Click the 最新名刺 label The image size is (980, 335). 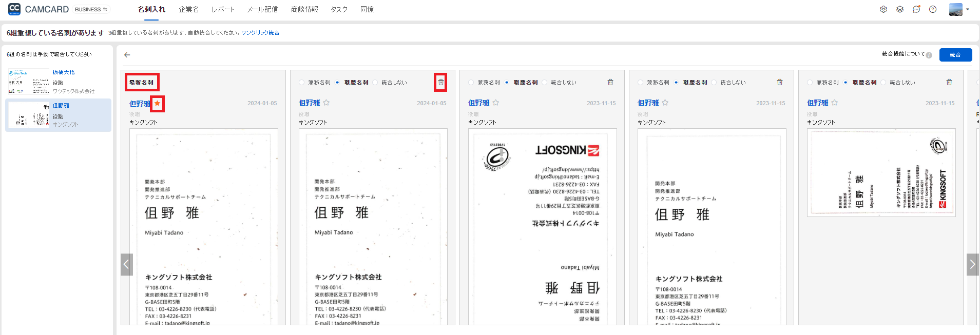(x=141, y=82)
